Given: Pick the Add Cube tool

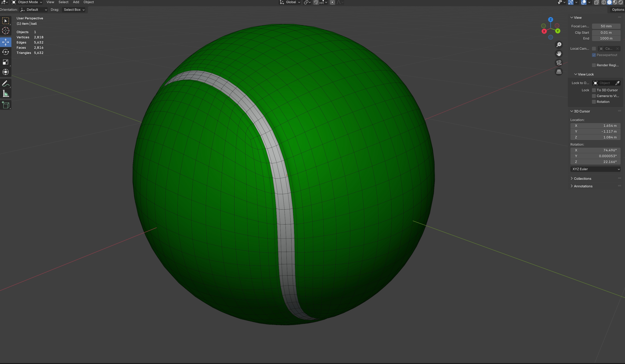Looking at the screenshot, I should [5, 105].
